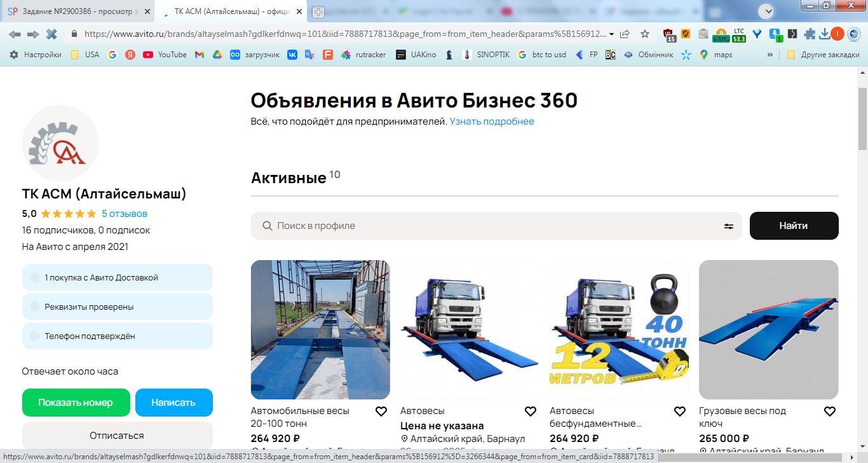Screen dimensions: 868x463
Task: Click the page vertical scrollbar thumb
Action: click(862, 119)
